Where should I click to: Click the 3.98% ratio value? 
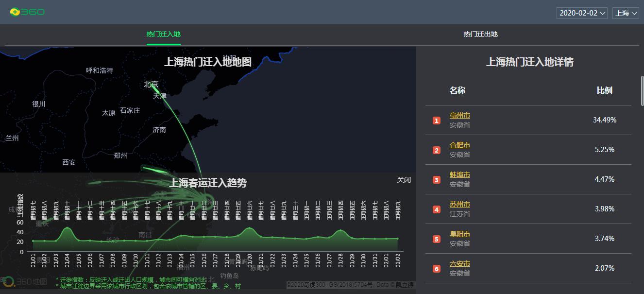[605, 209]
